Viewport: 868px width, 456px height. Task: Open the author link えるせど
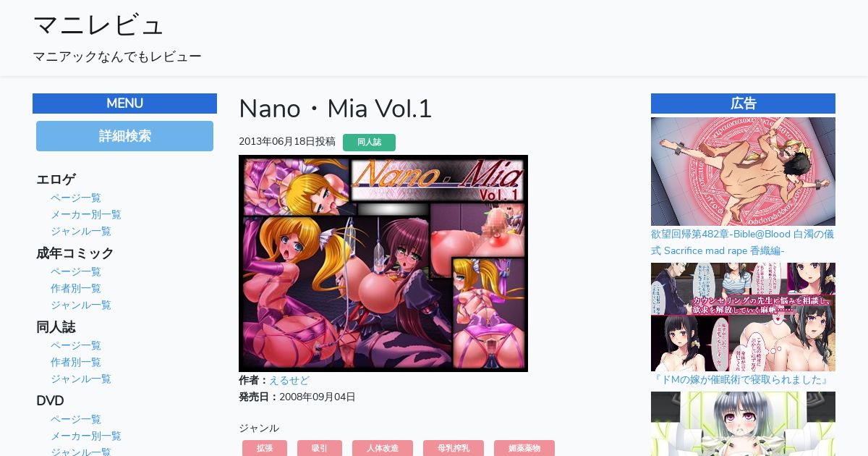click(289, 380)
